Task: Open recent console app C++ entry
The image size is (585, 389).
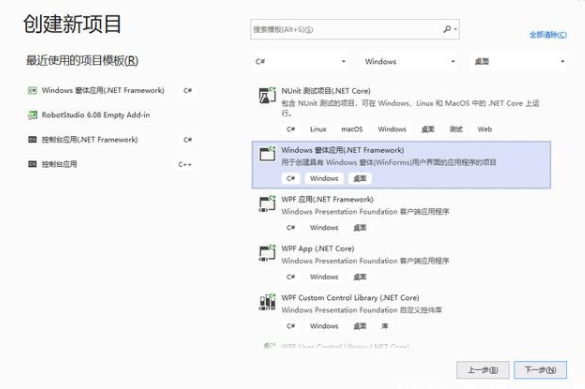Action: [112, 164]
